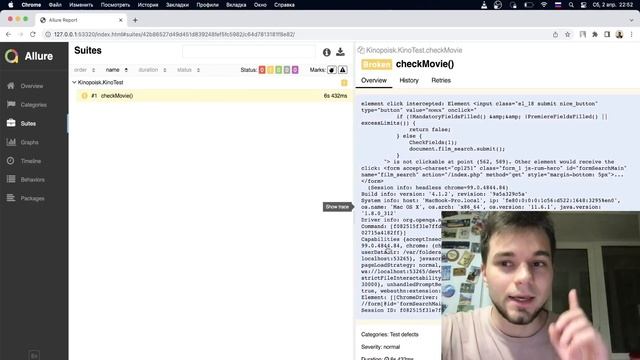Switch to the Retries tab

click(441, 80)
